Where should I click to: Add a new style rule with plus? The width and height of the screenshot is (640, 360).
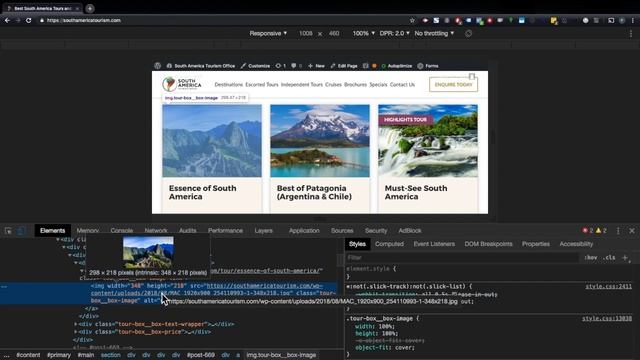625,258
